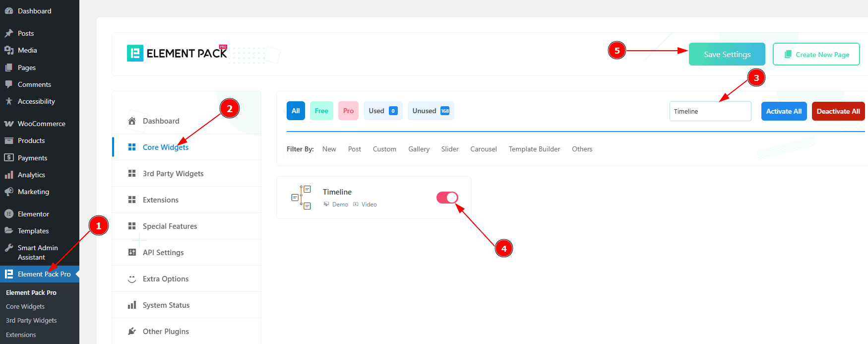
Task: Click the Analytics bar chart icon
Action: (9, 175)
